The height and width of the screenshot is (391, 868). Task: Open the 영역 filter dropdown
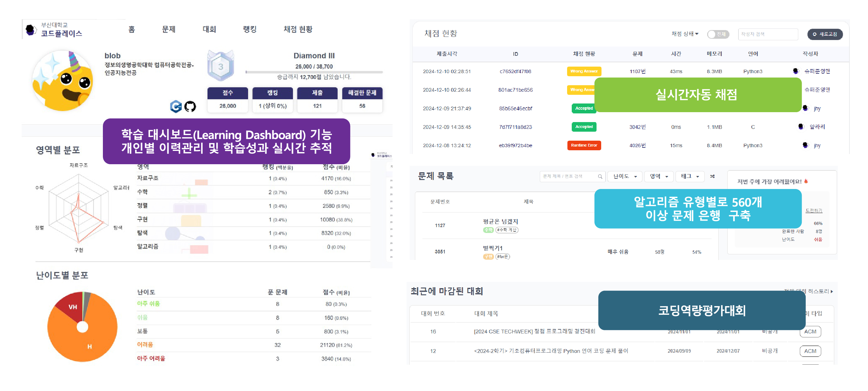[x=658, y=176]
